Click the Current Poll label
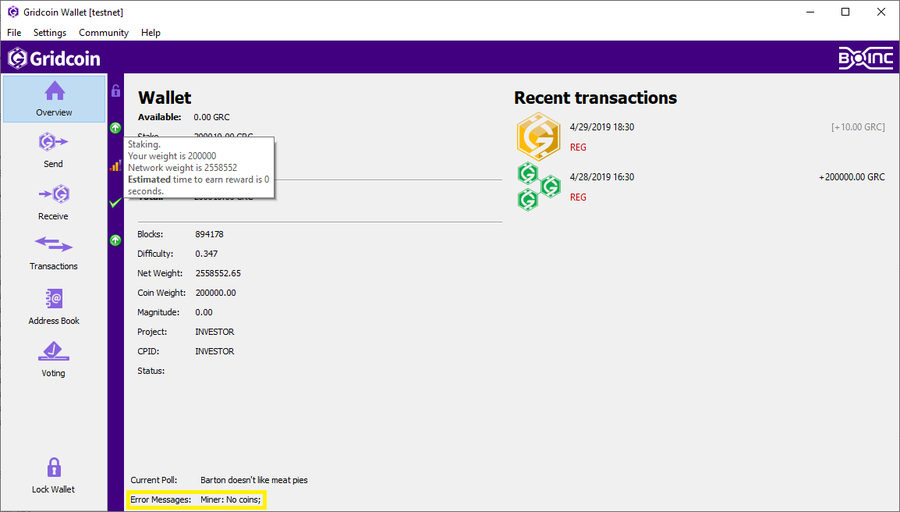The image size is (900, 512). pos(154,480)
